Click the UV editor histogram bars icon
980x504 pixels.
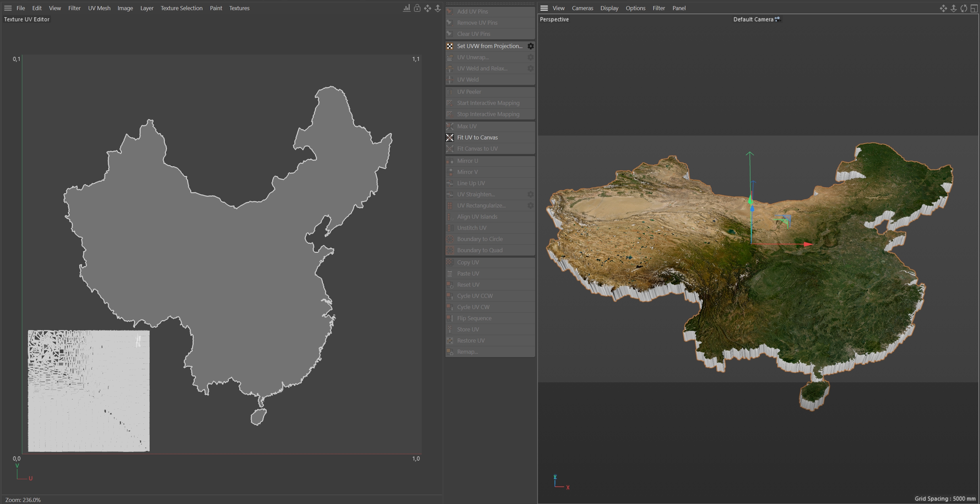[407, 8]
